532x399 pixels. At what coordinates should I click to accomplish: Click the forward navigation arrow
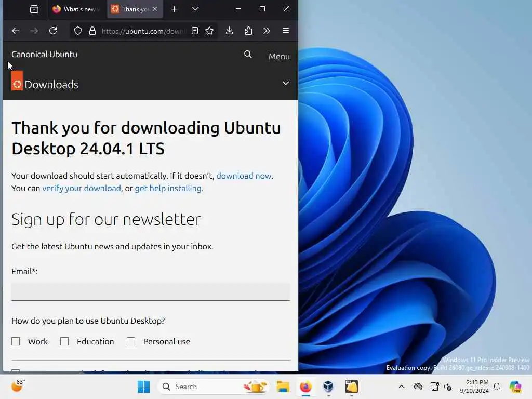[34, 31]
